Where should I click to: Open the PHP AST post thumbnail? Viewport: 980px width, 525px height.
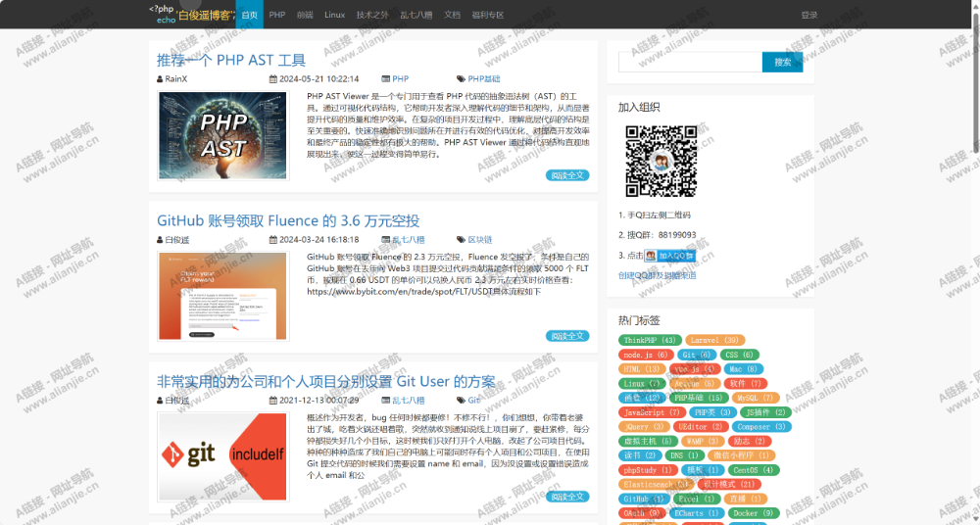[x=223, y=135]
